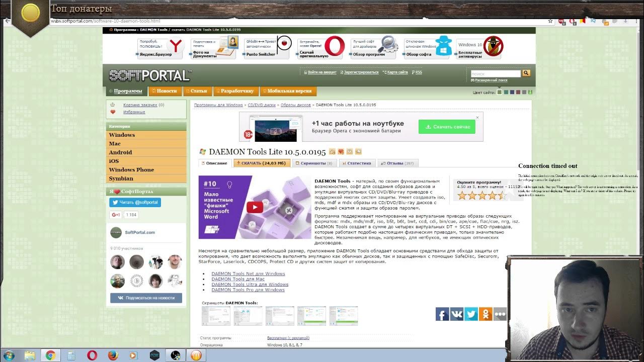Screen dimensions: 644x362
Task: Click Подписаться на новости VK button
Action: point(146,298)
